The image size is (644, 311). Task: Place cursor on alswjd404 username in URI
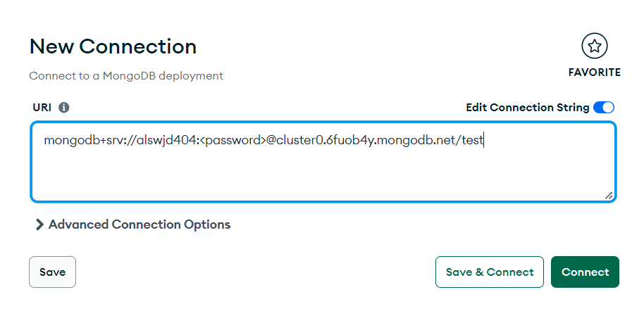[x=167, y=140]
